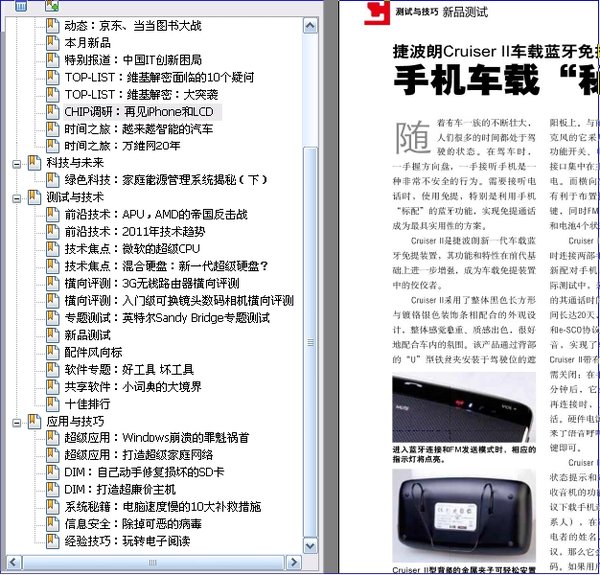Image resolution: width=600 pixels, height=575 pixels.
Task: Open 经验技巧：玩转电子阅读 bookmark
Action: tap(127, 541)
